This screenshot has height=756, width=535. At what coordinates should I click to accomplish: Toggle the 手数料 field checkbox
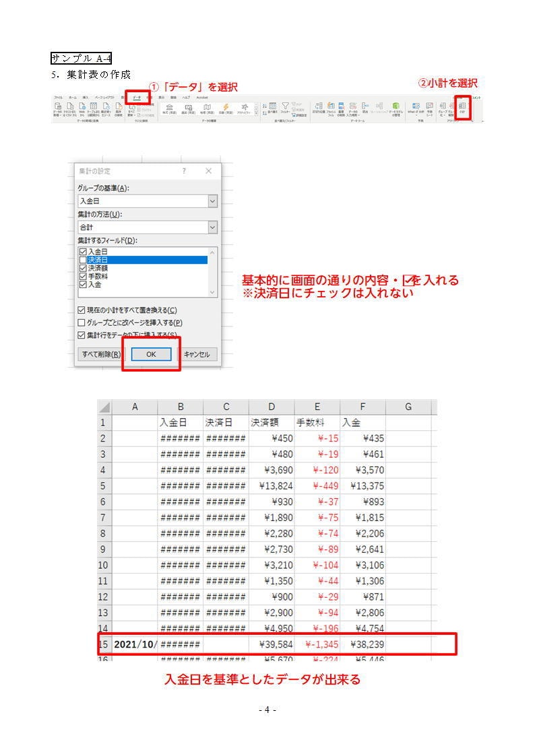(83, 276)
